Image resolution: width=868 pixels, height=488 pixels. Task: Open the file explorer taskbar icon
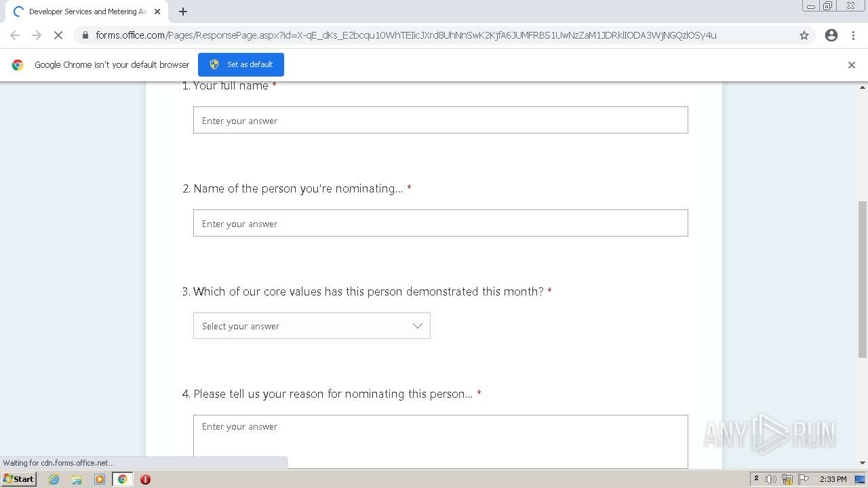77,479
